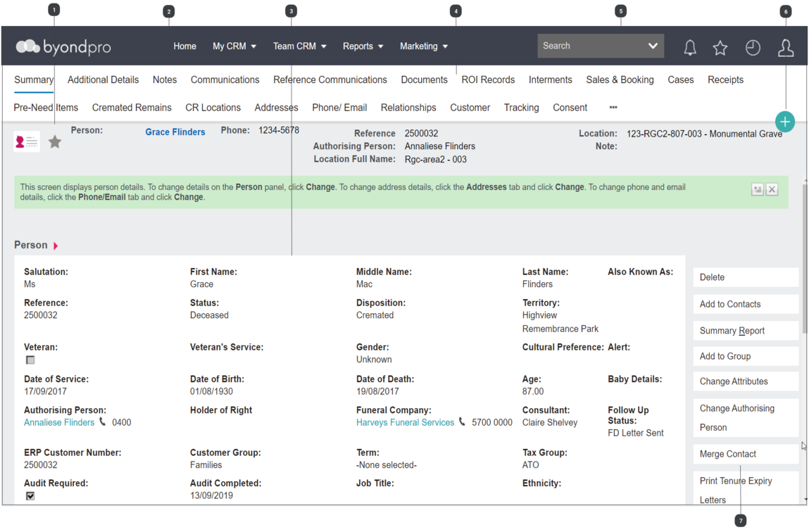The height and width of the screenshot is (532, 809).
Task: Open the Addresses tab
Action: click(x=276, y=108)
